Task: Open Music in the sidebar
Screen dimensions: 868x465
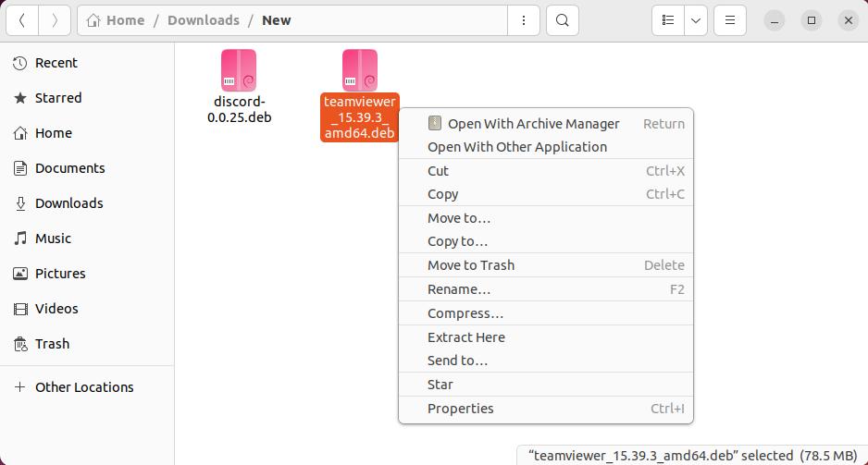Action: 87,239
